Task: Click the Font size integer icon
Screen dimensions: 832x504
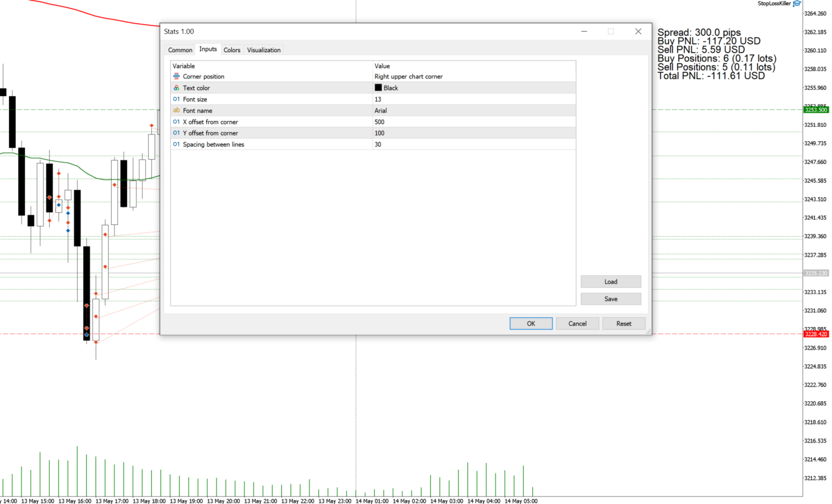Action: click(x=176, y=99)
